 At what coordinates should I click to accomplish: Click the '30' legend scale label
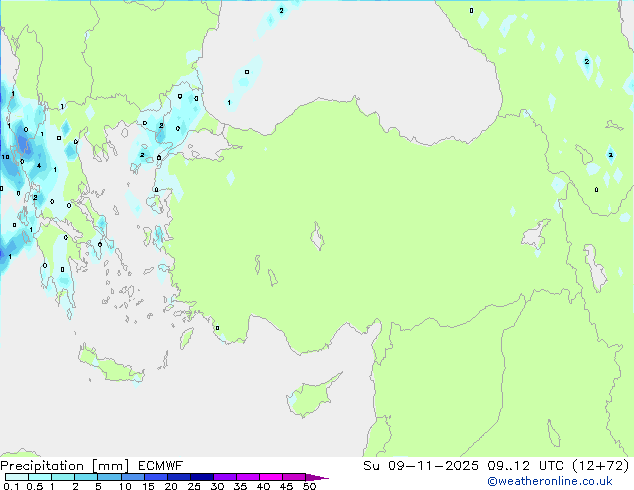pos(217,486)
